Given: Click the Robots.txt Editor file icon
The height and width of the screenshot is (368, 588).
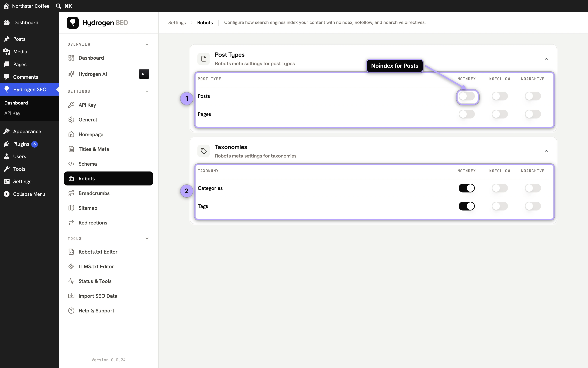Looking at the screenshot, I should pos(71,252).
